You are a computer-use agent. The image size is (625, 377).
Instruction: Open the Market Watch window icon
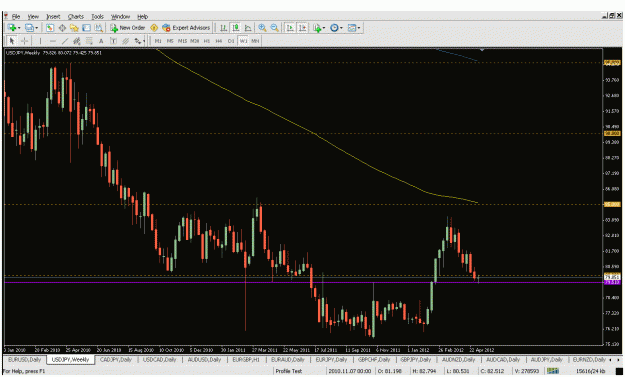coord(50,28)
